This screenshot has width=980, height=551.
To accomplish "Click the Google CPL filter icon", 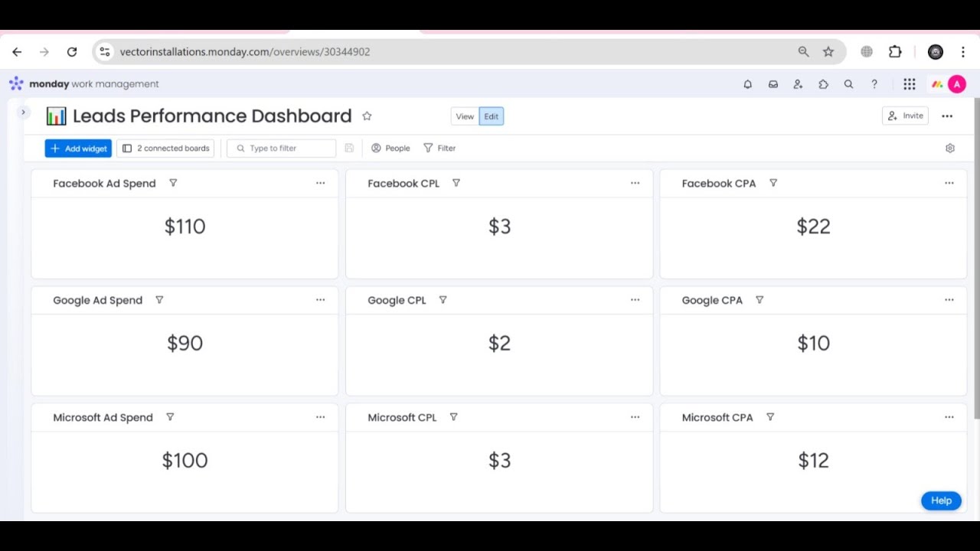I will tap(443, 300).
